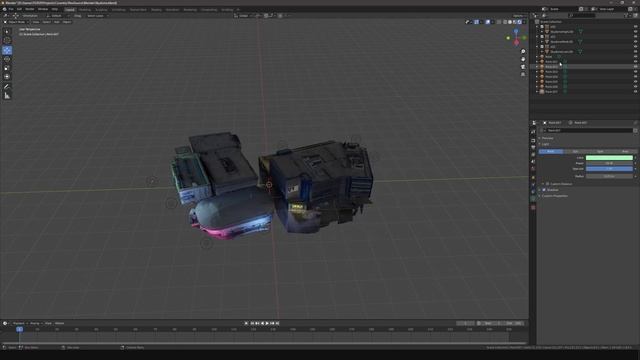Click the Blender logo menu icon
The image size is (640, 360).
[4, 9]
